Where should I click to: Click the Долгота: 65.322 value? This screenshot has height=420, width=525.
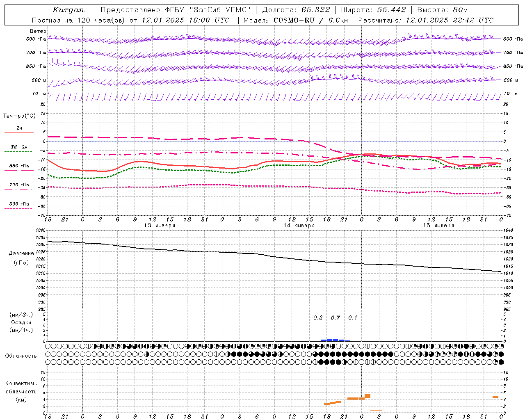pyautogui.click(x=296, y=10)
